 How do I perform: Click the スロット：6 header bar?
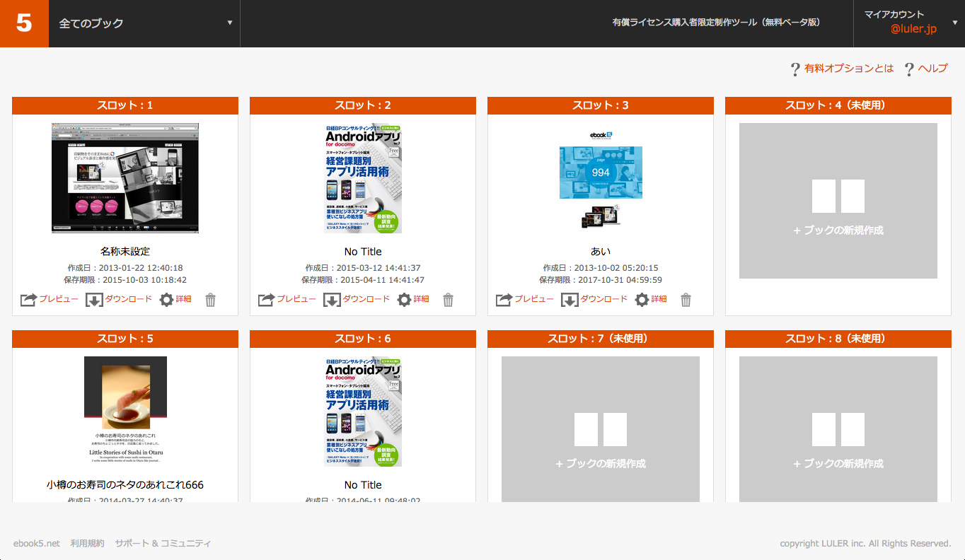(x=363, y=339)
